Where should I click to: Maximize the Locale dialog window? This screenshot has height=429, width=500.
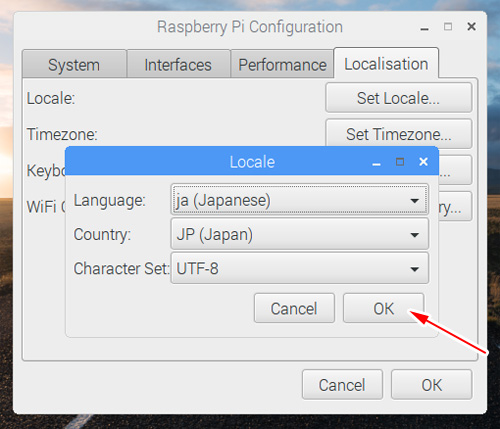pos(400,162)
